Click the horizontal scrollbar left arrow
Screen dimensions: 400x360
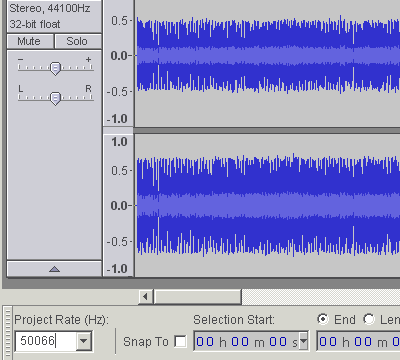(x=145, y=296)
